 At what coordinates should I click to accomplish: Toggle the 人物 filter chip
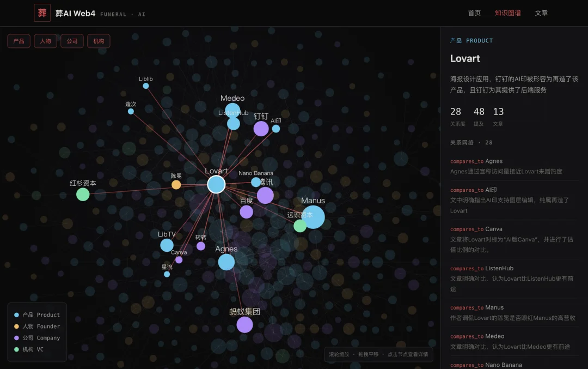[x=45, y=41]
